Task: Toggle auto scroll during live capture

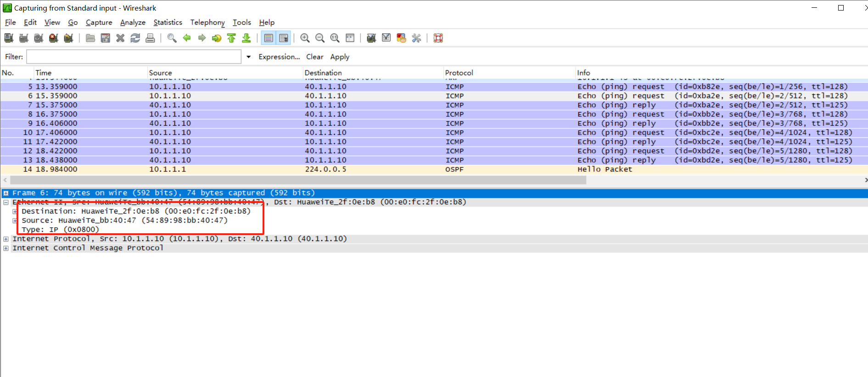Action: pos(284,38)
